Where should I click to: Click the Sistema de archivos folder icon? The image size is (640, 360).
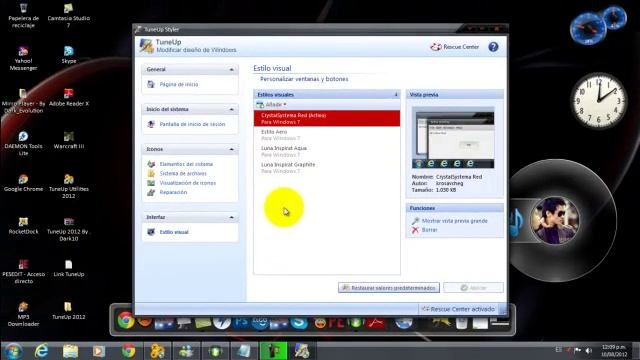coord(151,173)
